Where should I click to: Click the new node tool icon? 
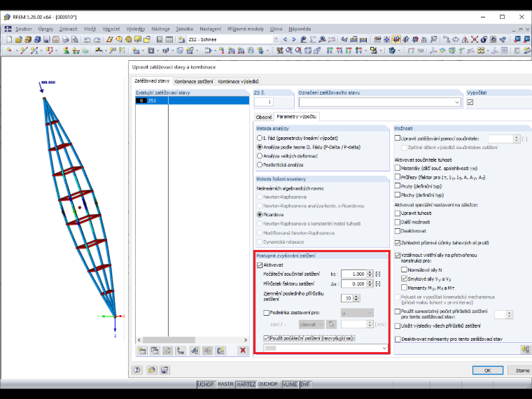pos(9,51)
